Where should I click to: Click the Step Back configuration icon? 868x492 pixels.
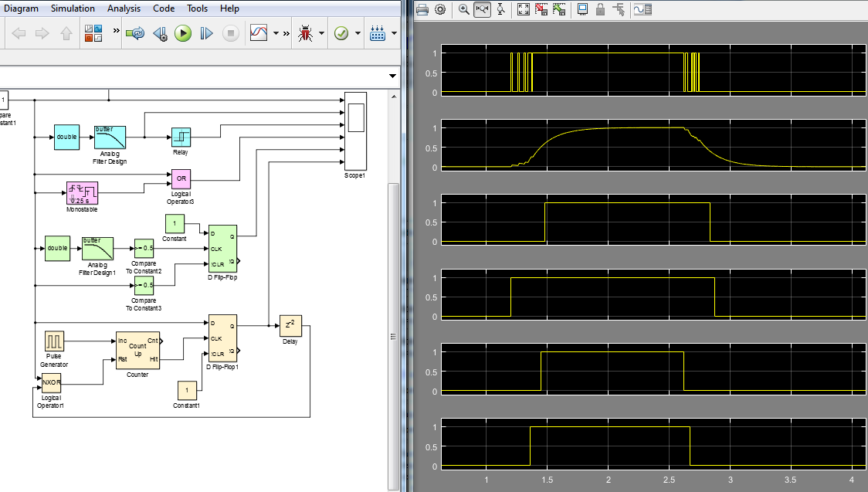point(160,34)
